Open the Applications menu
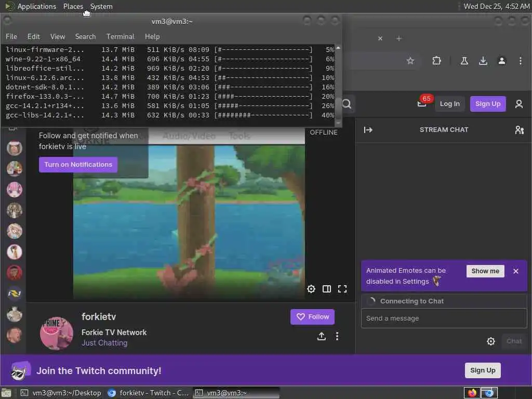532x399 pixels. [x=37, y=6]
